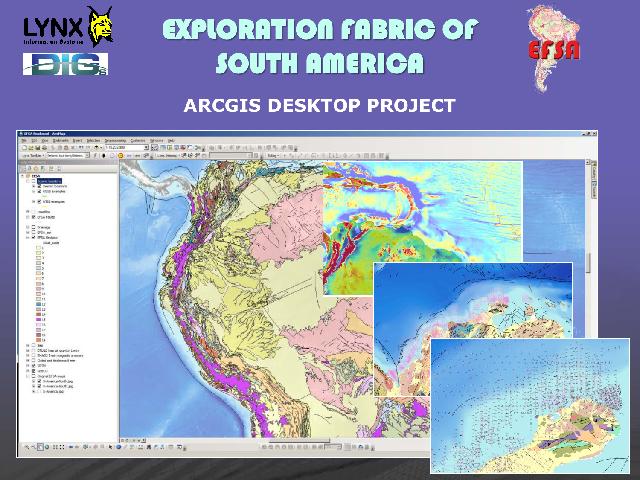
Task: Click the New map document icon
Action: pyautogui.click(x=23, y=148)
